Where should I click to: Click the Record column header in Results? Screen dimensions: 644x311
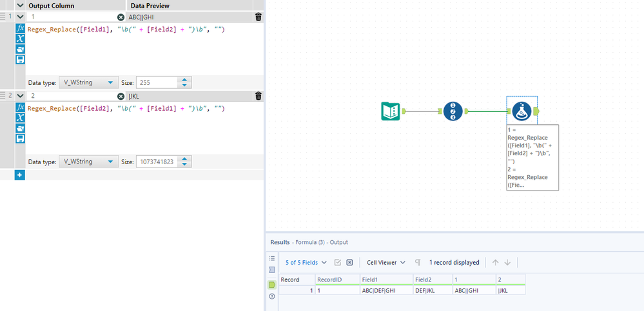pos(297,279)
